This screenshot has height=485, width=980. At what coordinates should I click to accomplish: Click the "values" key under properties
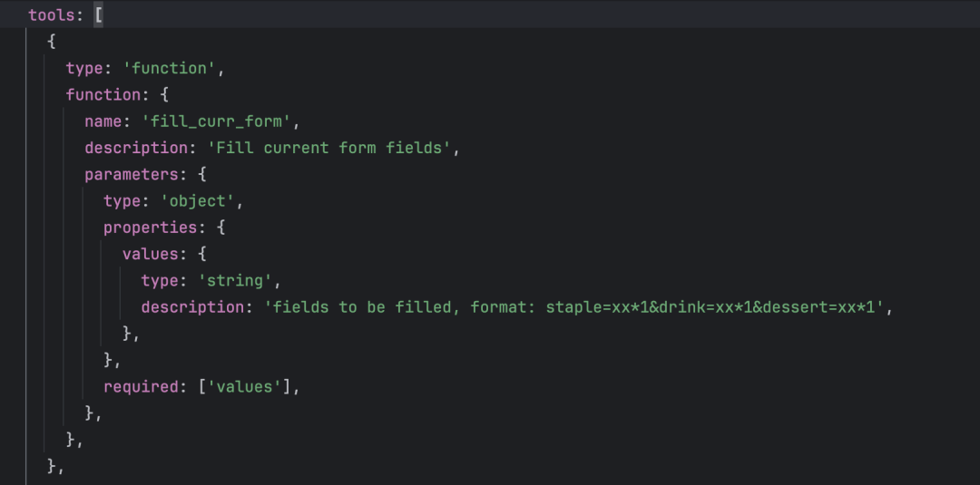tap(151, 254)
